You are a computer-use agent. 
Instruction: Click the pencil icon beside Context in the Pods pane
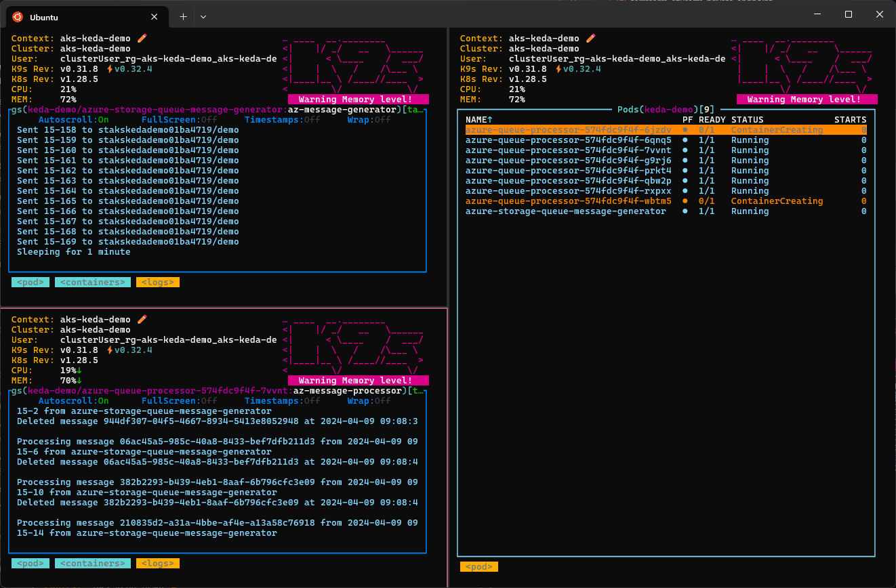coord(590,39)
